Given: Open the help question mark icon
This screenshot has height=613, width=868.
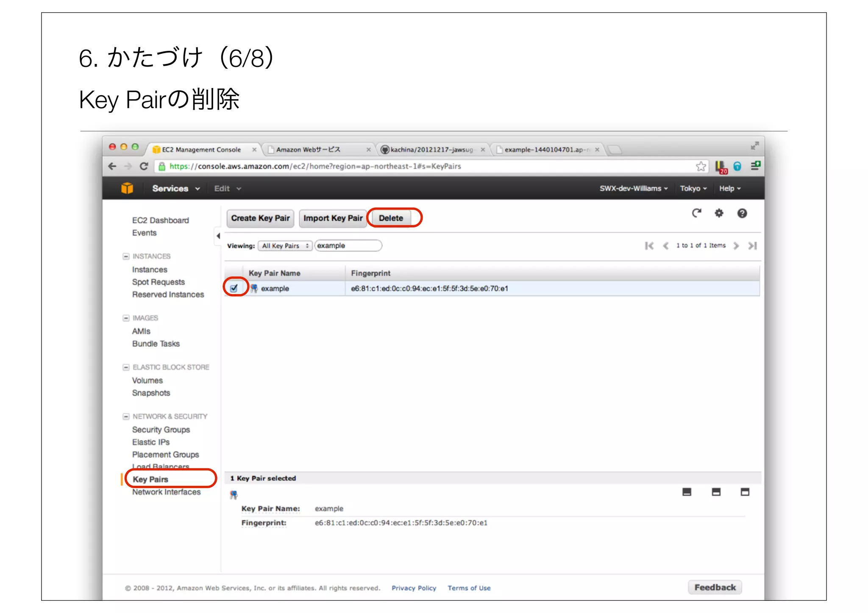Looking at the screenshot, I should point(742,213).
